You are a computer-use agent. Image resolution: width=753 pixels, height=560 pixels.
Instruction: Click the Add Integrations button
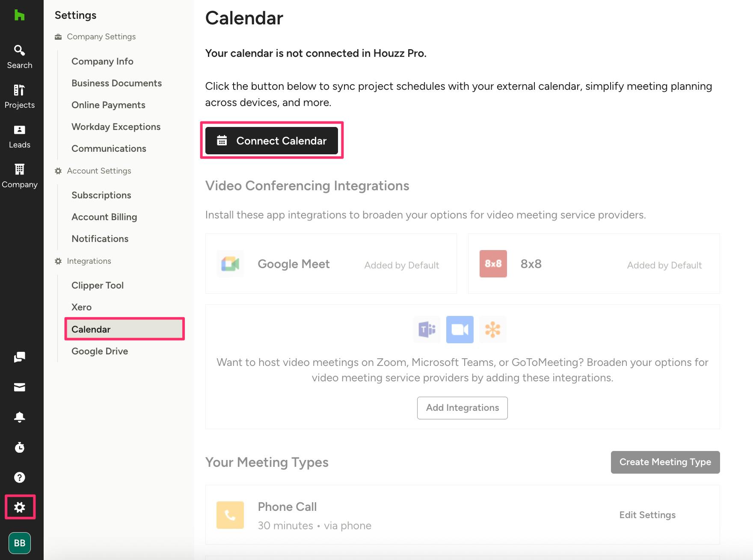pos(462,408)
